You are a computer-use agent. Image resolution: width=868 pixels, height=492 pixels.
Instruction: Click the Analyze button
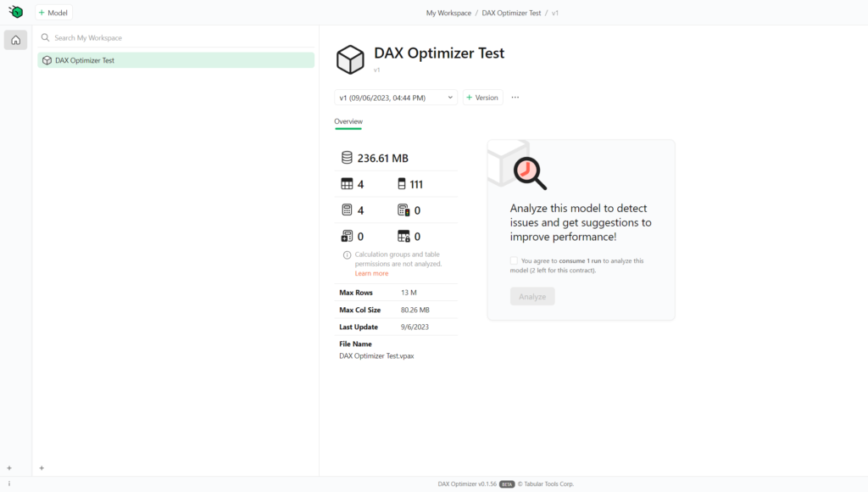pyautogui.click(x=532, y=296)
